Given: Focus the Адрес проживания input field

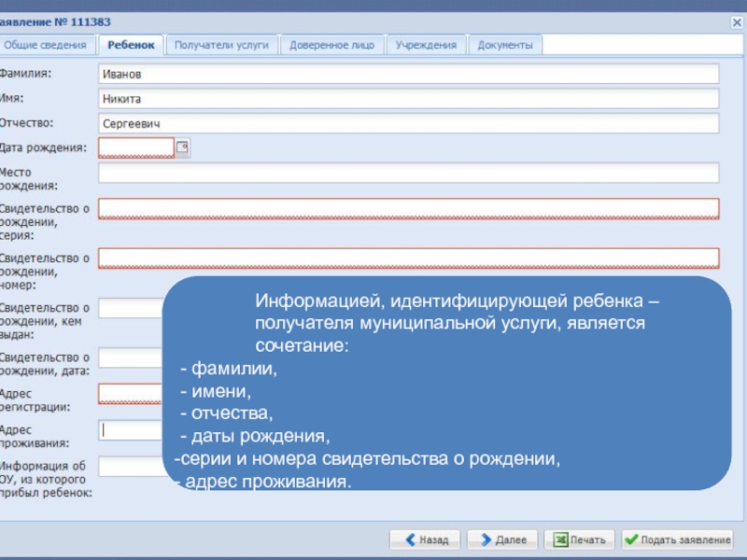Looking at the screenshot, I should [x=131, y=430].
